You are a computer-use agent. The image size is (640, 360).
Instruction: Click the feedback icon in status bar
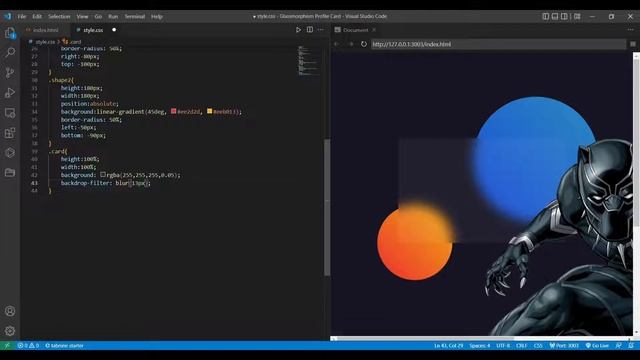[x=618, y=345]
